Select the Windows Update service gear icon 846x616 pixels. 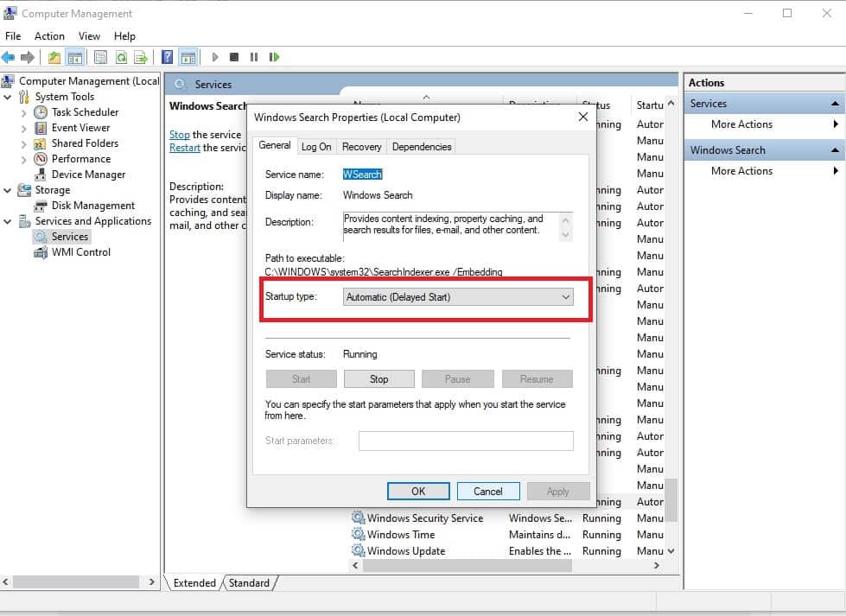pyautogui.click(x=358, y=550)
